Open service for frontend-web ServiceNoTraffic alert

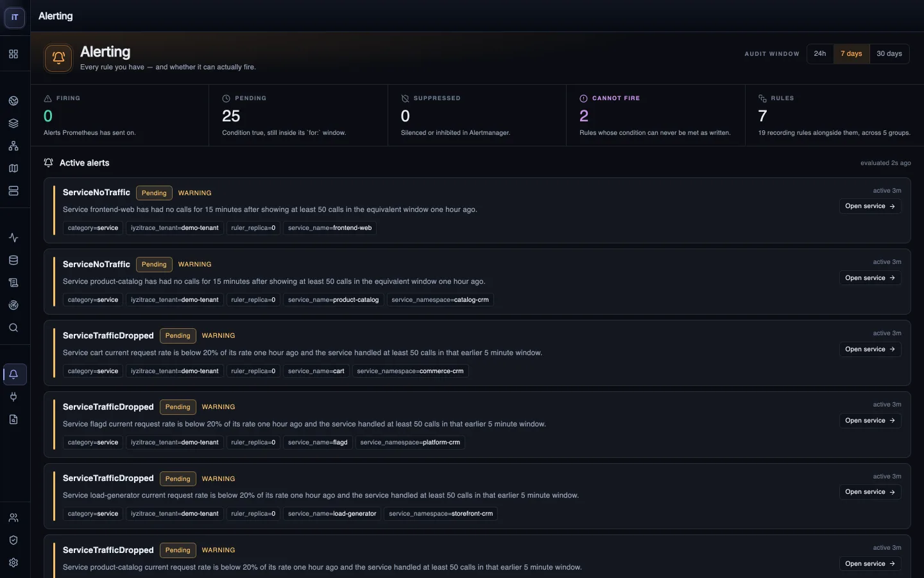870,206
